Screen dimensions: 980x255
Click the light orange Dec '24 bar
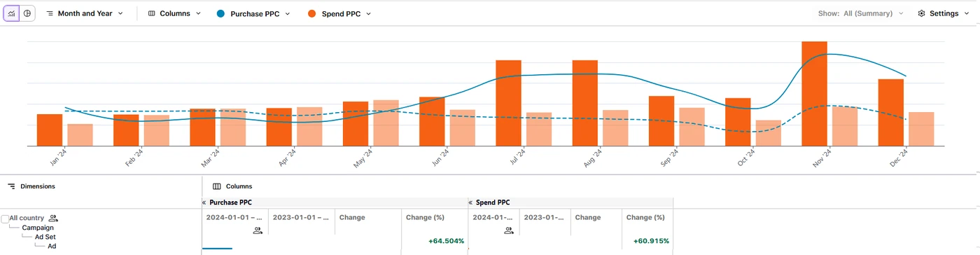tap(921, 129)
